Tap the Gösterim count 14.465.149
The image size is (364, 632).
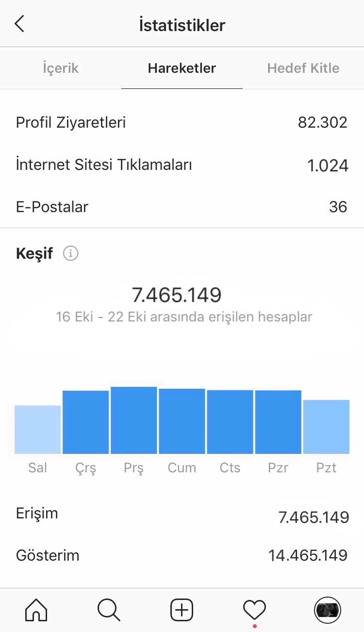308,555
